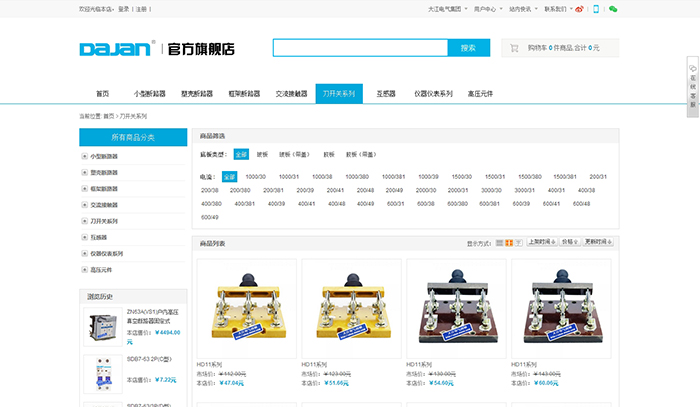700x407 pixels.
Task: Select 全部 for 底板类型 filter
Action: pos(241,154)
